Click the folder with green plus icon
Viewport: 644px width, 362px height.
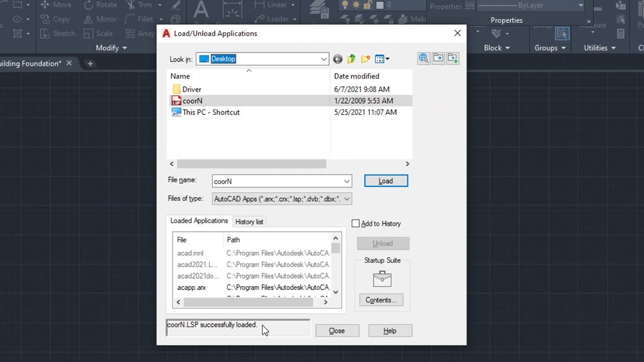[452, 58]
